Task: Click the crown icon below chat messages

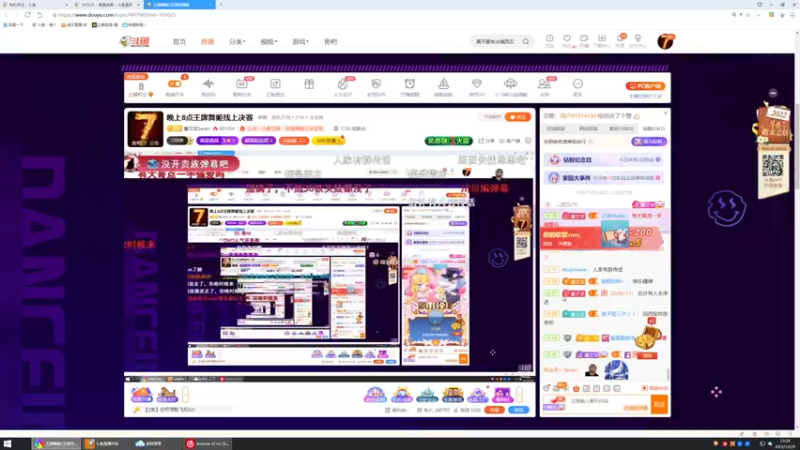Action: (x=576, y=388)
